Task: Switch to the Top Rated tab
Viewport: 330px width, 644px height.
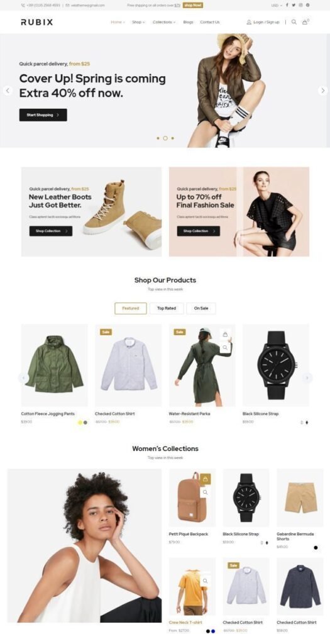Action: 167,308
